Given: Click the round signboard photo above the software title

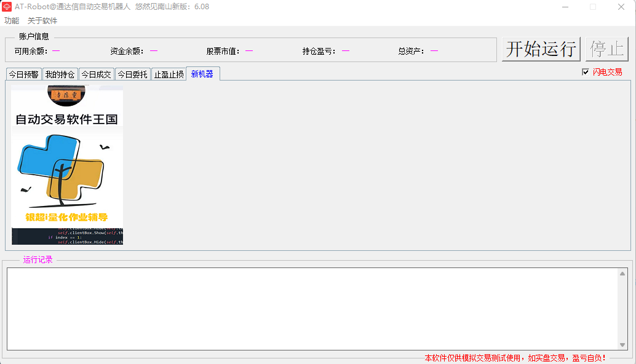Looking at the screenshot, I should pos(66,95).
